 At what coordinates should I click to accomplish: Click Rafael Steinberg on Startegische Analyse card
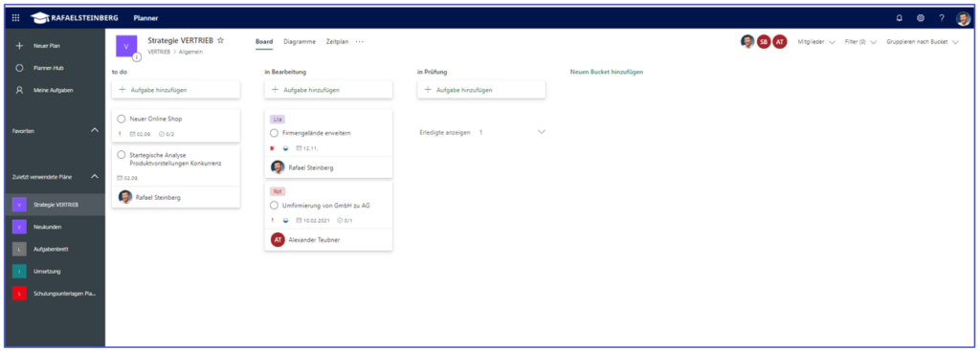click(158, 197)
